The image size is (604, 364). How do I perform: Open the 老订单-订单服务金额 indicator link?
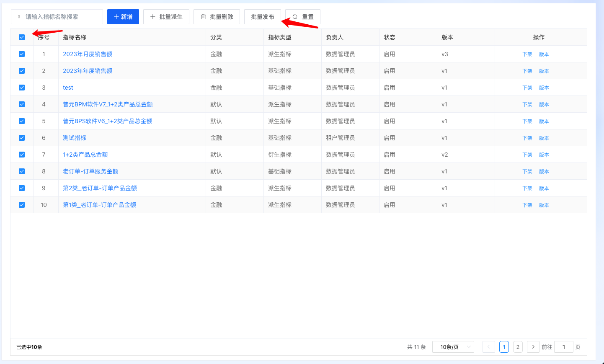click(x=90, y=171)
